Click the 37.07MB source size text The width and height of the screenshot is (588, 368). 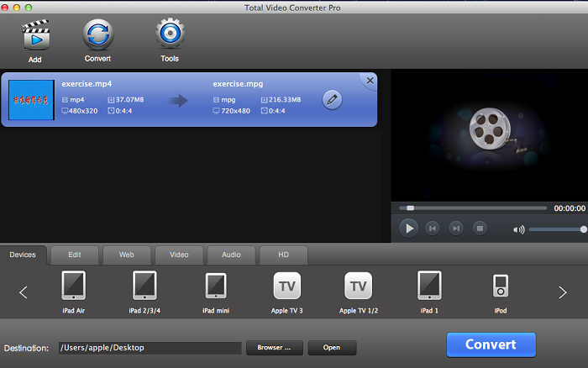(129, 100)
